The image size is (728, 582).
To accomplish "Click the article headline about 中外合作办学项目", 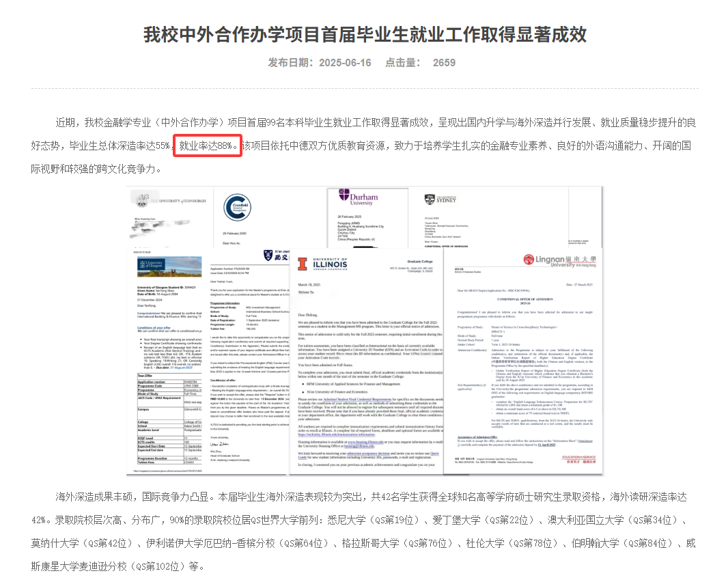I will 365,35.
